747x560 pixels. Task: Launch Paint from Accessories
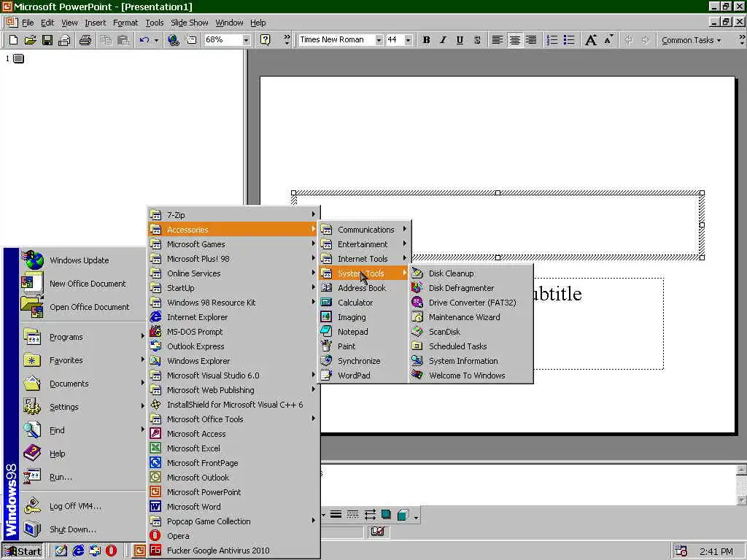pyautogui.click(x=364, y=346)
